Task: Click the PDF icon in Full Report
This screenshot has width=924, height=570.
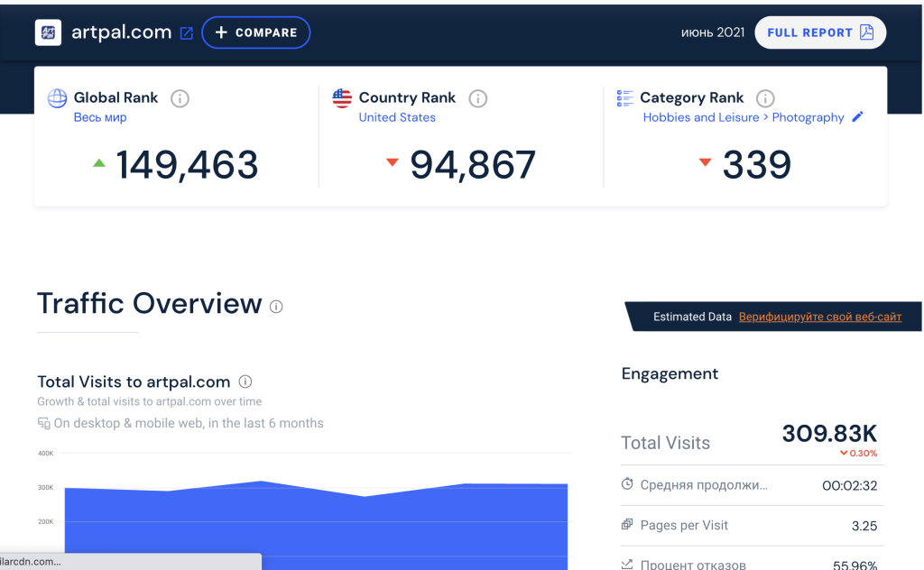Action: (866, 32)
